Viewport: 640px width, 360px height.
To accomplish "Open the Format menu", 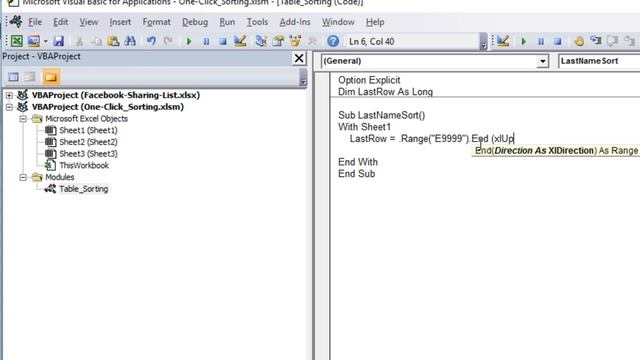I will [x=156, y=22].
